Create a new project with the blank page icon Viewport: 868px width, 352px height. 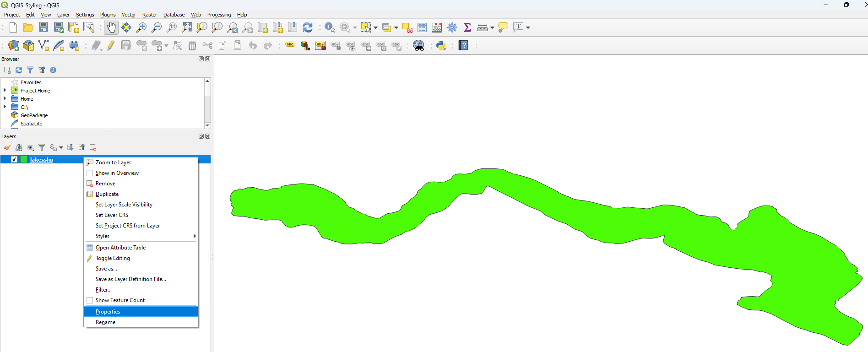click(x=13, y=27)
